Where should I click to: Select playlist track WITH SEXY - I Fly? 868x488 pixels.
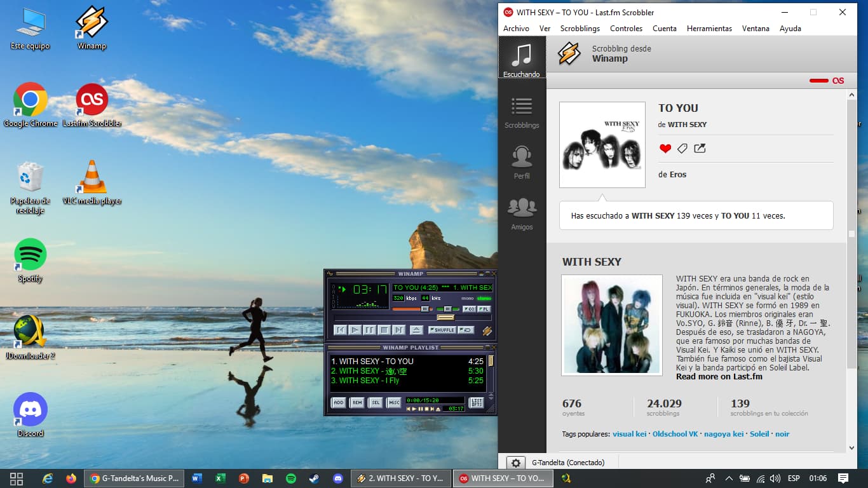407,381
